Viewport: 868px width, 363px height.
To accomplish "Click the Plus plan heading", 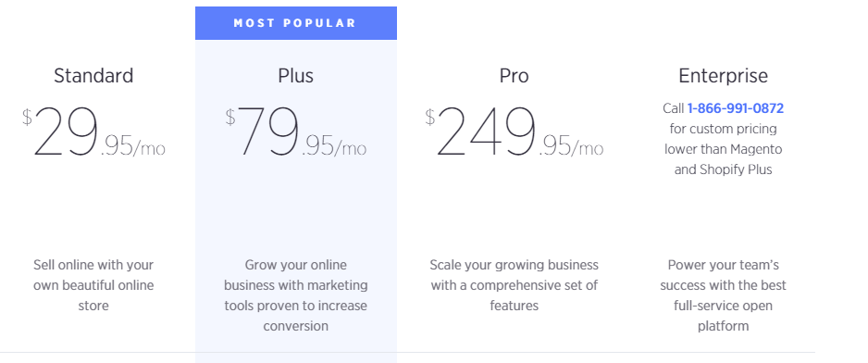I will pos(295,75).
